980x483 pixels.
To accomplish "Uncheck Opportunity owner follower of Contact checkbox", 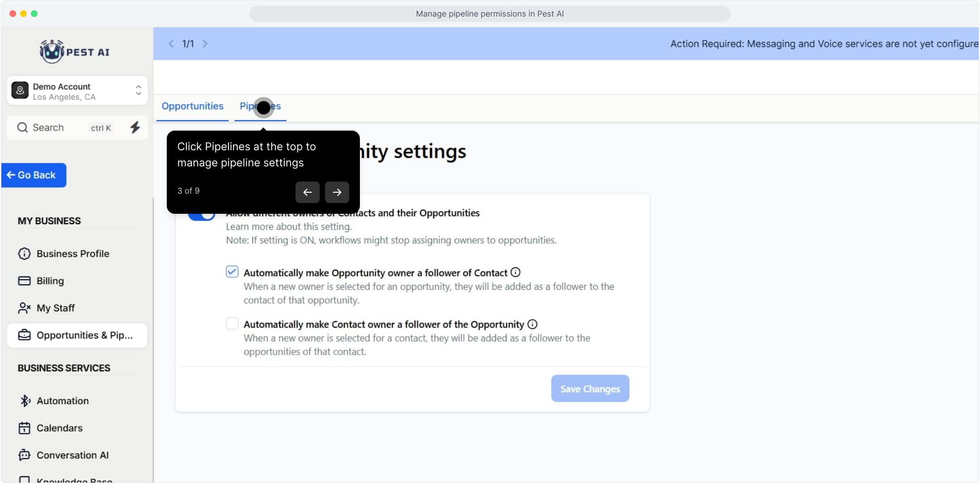I will [232, 272].
